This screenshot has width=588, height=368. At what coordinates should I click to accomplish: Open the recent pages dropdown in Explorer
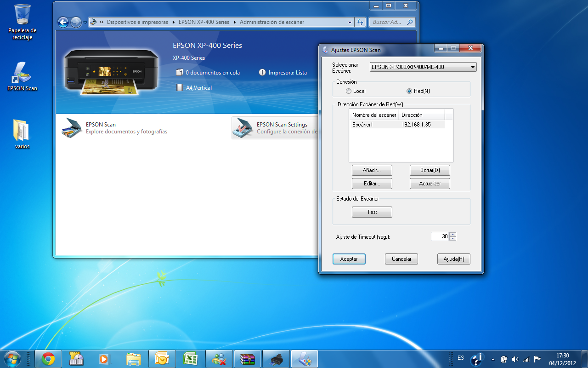[x=85, y=23]
